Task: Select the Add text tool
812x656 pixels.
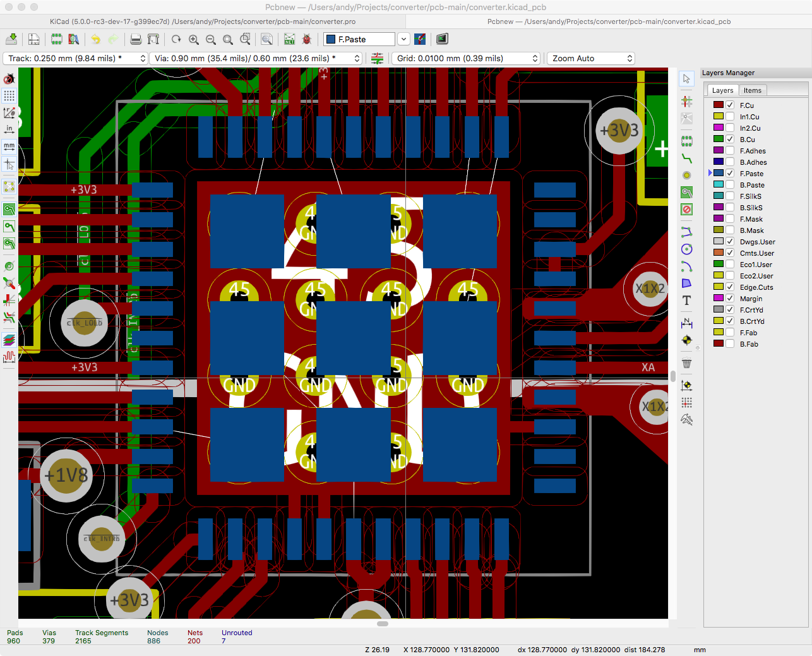Action: [687, 301]
